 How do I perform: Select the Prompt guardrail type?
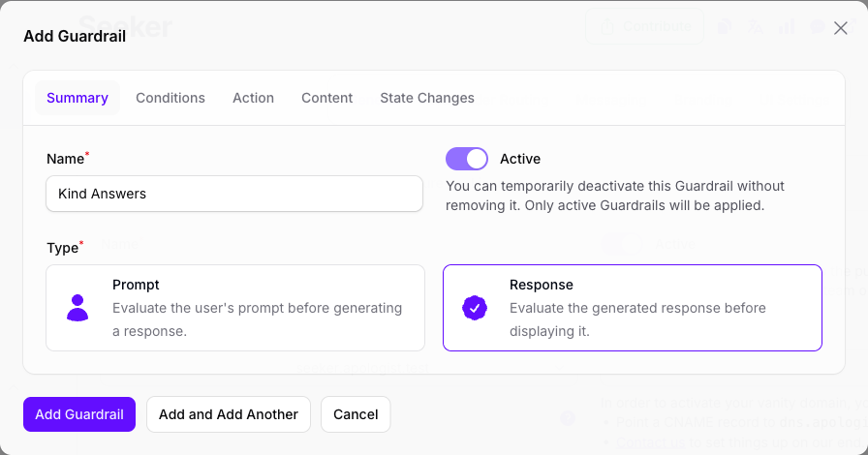point(235,308)
